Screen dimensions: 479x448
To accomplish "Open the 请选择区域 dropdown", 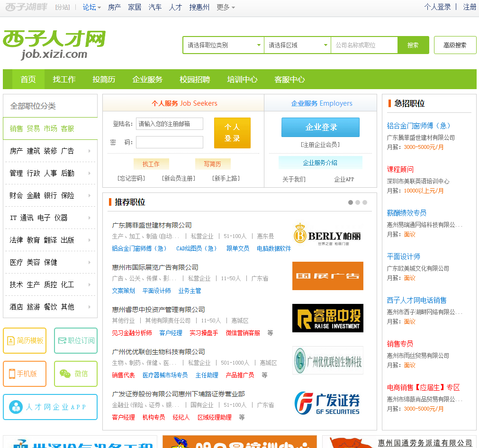I will pyautogui.click(x=298, y=45).
